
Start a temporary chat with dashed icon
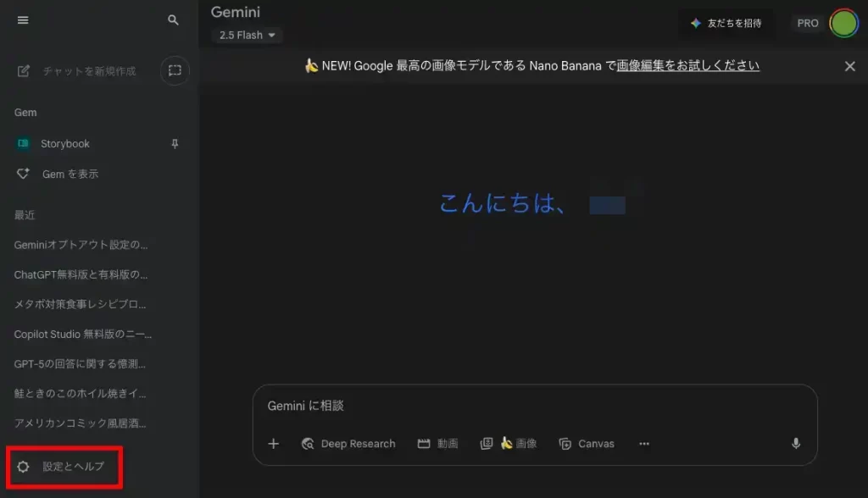point(175,70)
